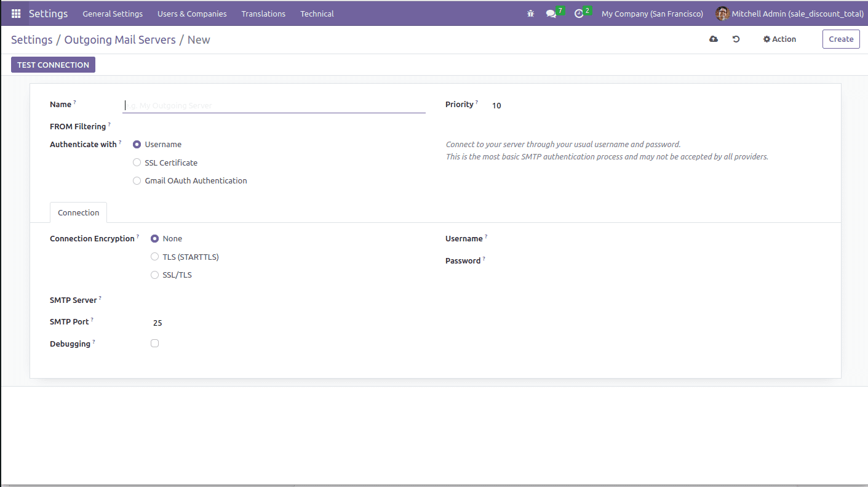Open the Action dropdown menu
This screenshot has width=868, height=487.
(x=779, y=39)
